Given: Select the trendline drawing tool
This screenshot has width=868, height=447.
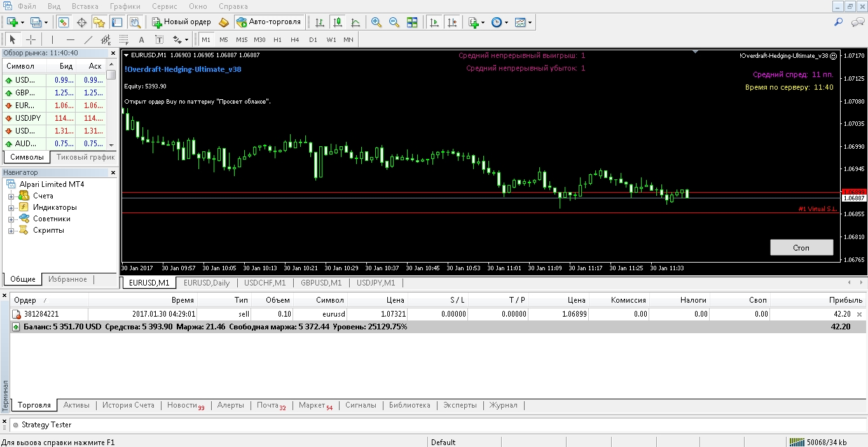Looking at the screenshot, I should point(88,39).
